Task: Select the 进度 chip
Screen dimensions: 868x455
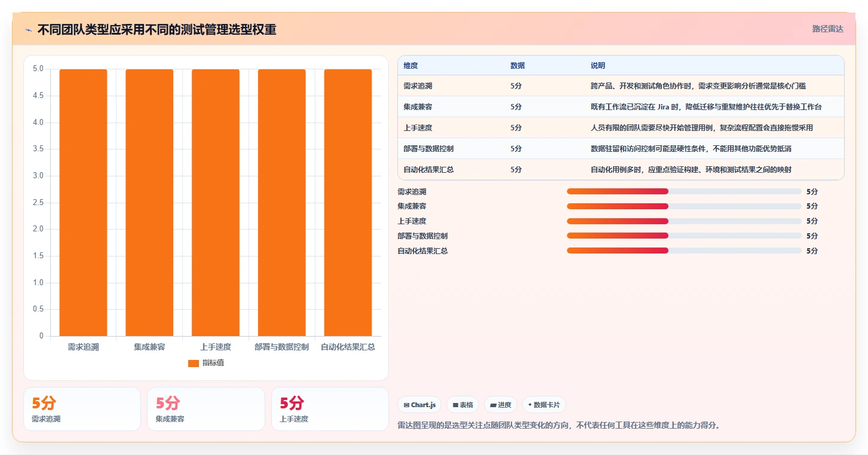Action: [x=501, y=405]
